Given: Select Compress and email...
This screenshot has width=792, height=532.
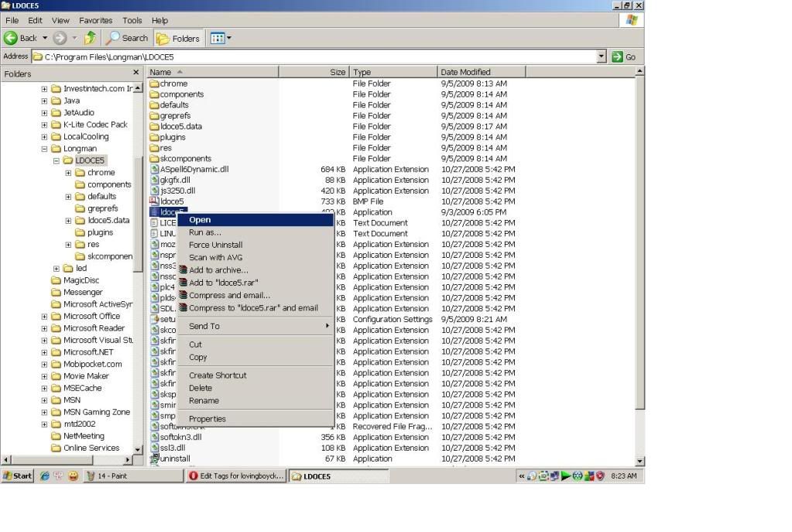Looking at the screenshot, I should click(255, 295).
